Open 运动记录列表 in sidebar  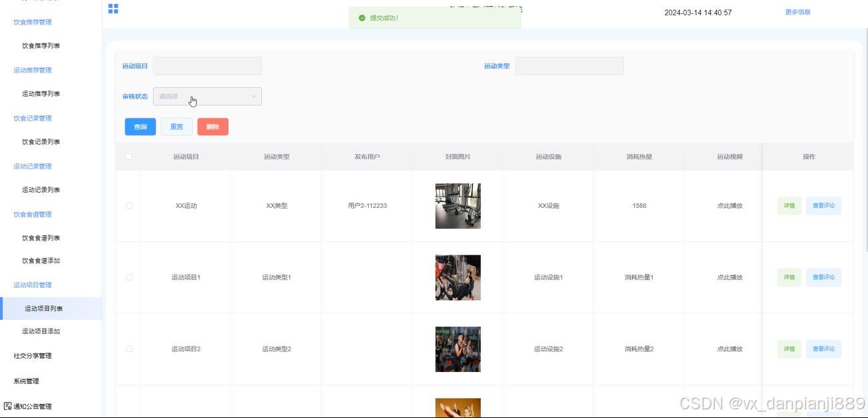point(41,190)
